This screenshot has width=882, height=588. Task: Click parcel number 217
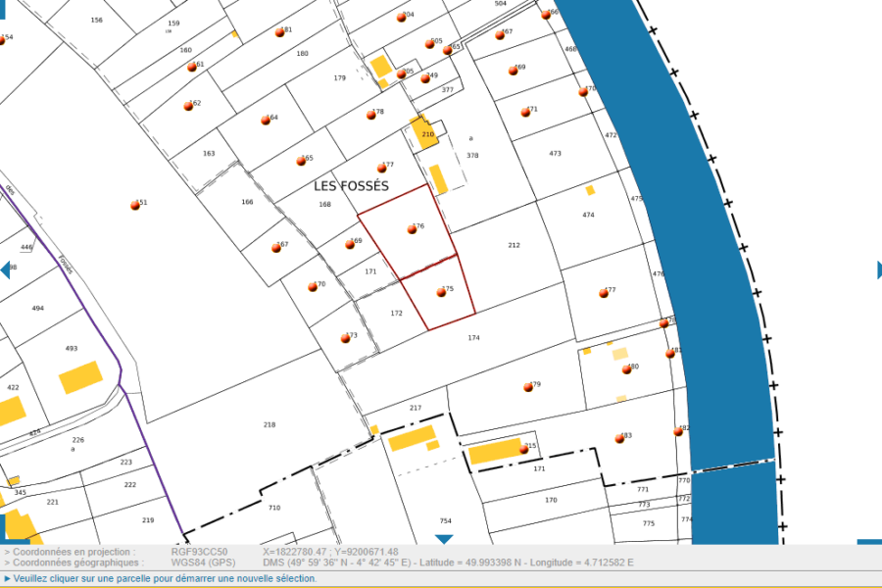[416, 408]
